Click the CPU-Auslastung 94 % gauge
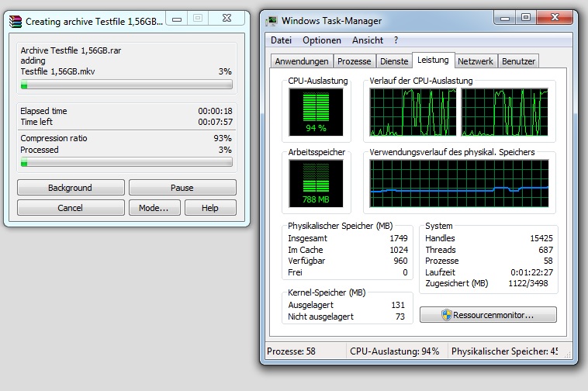This screenshot has height=391, width=588. [316, 112]
